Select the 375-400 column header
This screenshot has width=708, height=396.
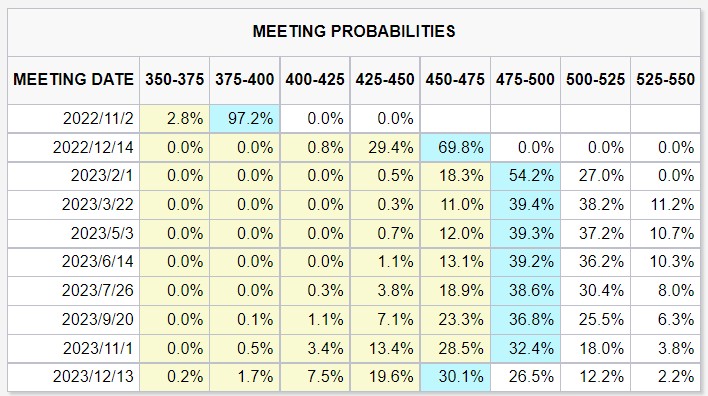[244, 79]
